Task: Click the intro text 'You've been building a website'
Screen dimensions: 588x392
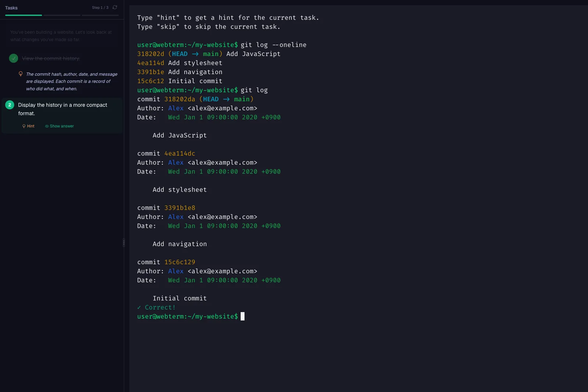Action: (61, 36)
